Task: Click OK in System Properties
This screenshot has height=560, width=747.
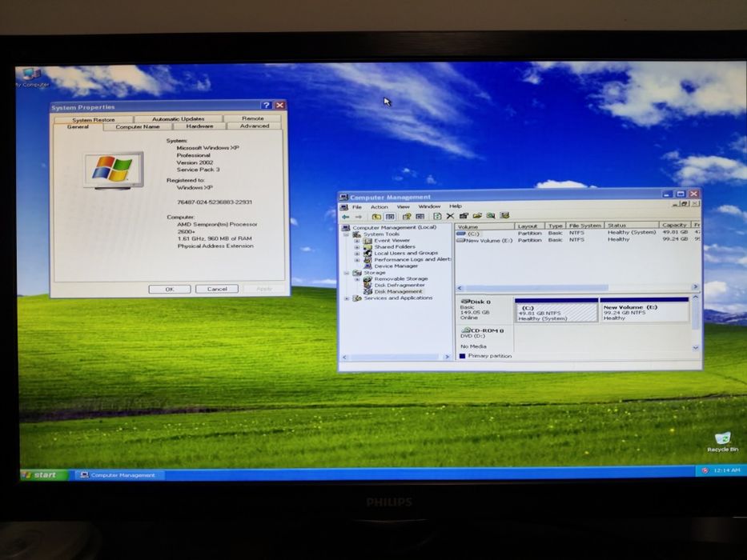Action: (x=170, y=289)
